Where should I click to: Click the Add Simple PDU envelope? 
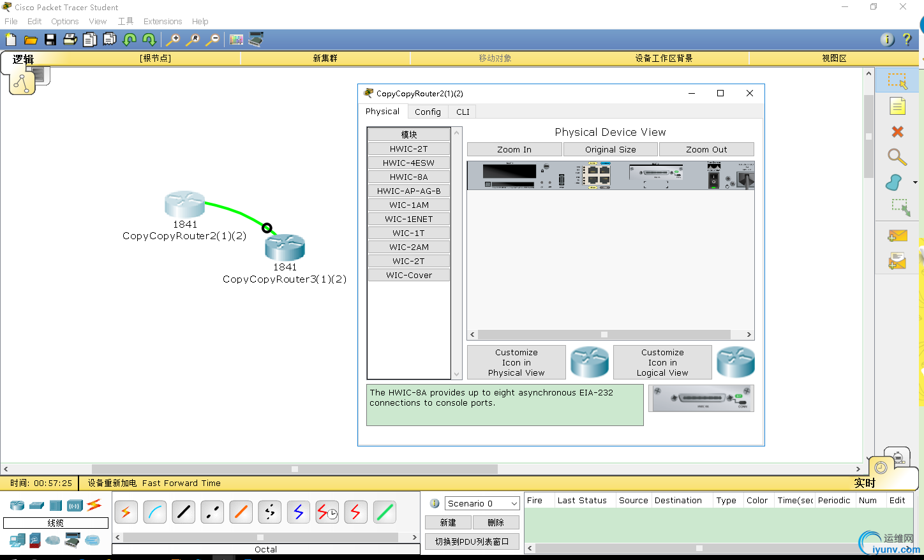[x=897, y=235]
